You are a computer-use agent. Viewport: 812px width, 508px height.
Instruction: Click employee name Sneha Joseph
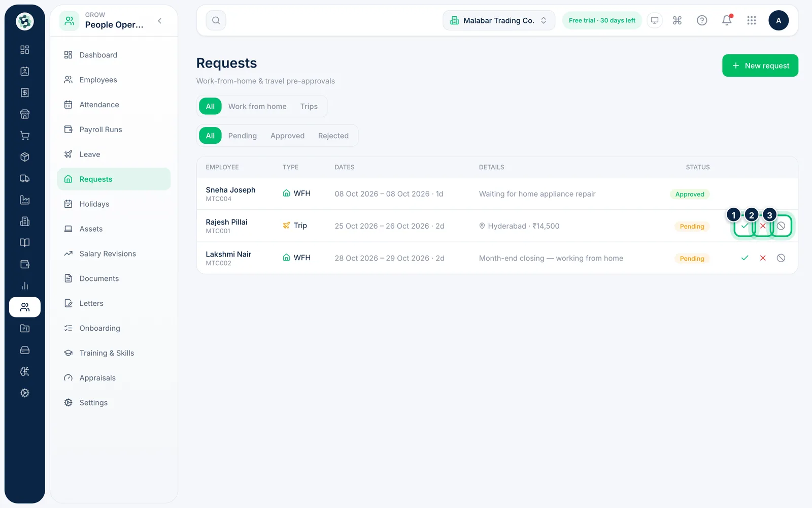[230, 190]
